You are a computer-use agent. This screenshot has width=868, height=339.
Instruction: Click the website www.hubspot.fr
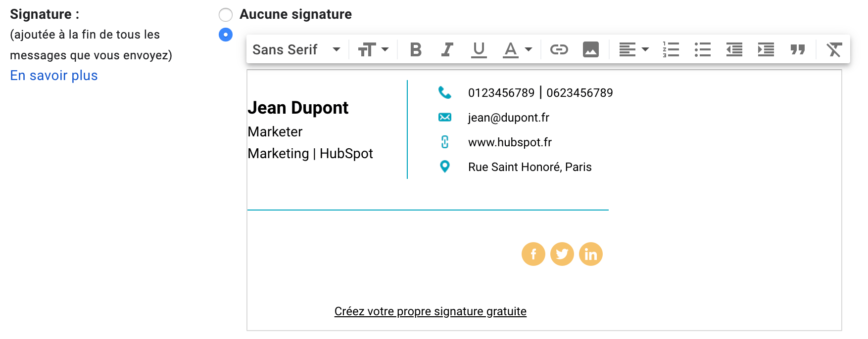[x=510, y=142]
